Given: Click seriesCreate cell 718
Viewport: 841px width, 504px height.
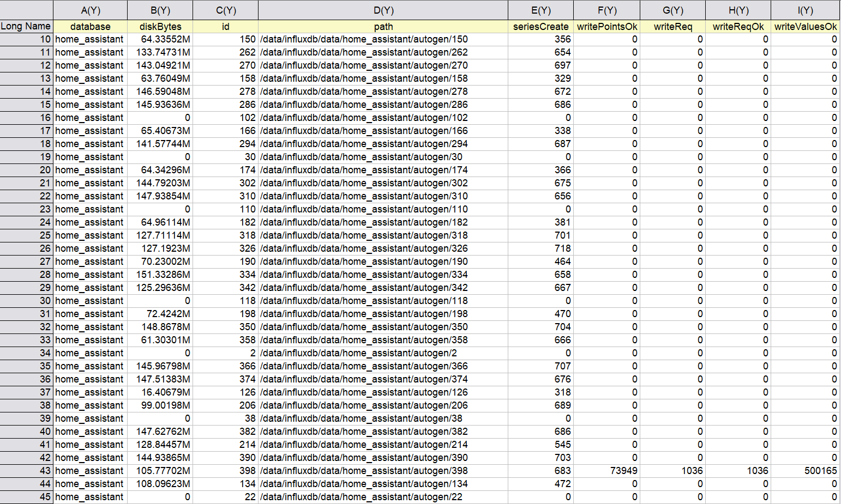Looking at the screenshot, I should pyautogui.click(x=540, y=248).
